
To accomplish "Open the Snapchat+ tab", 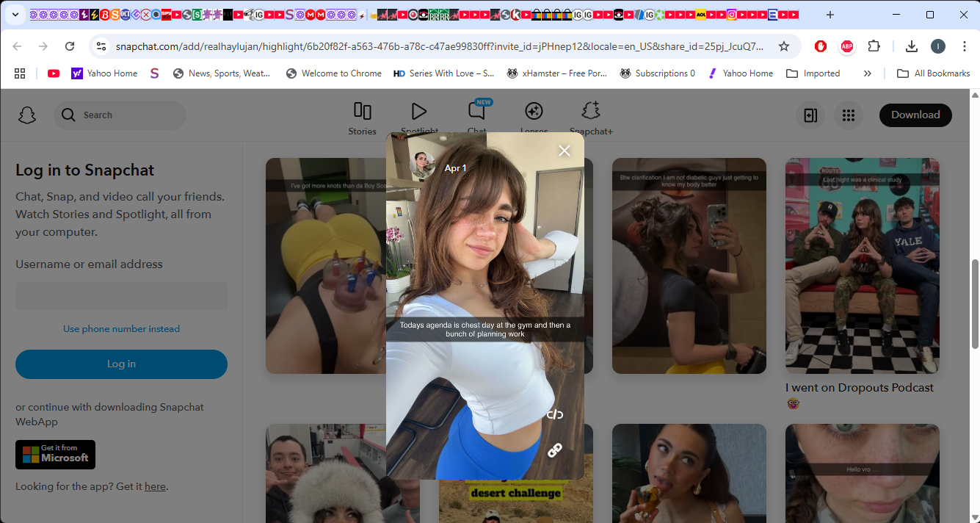I will pos(591,118).
